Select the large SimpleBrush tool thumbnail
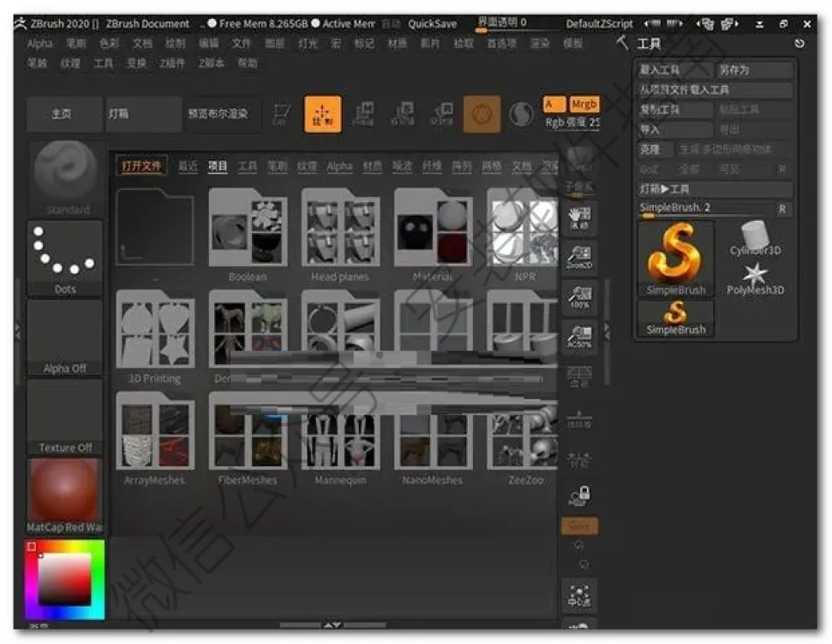Screen dimensions: 832x644 [676, 259]
